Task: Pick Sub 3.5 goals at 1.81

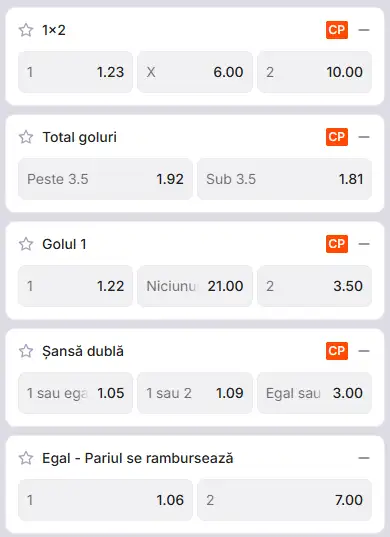Action: click(285, 179)
